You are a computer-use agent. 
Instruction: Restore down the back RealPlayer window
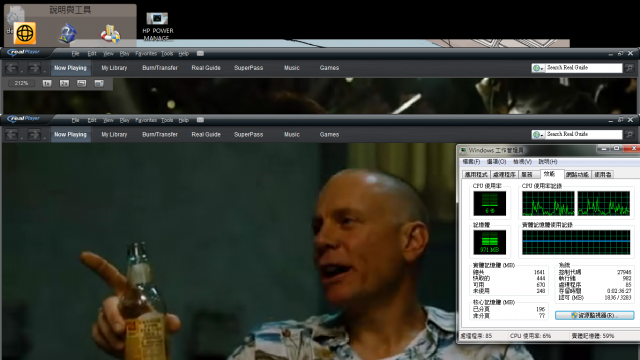[620, 53]
